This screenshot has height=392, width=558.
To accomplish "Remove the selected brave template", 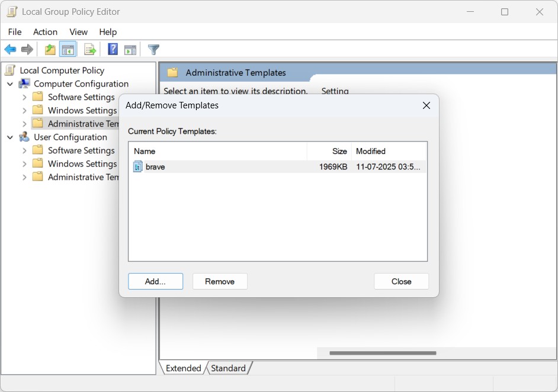I will [x=220, y=281].
